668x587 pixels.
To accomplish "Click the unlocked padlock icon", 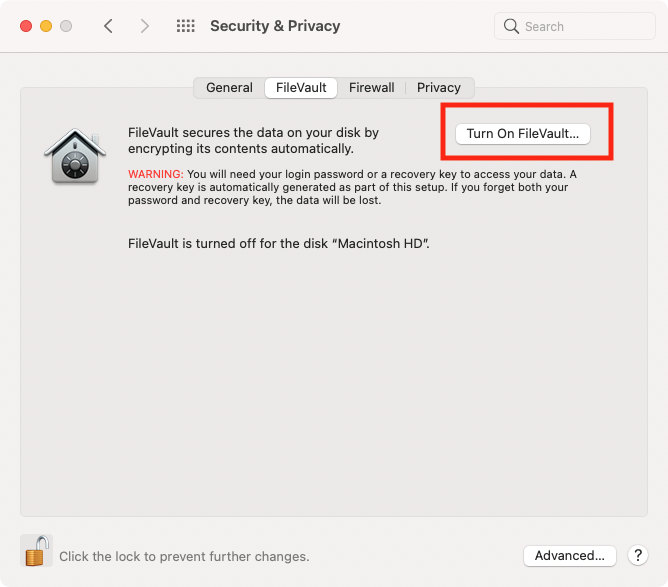I will [36, 550].
